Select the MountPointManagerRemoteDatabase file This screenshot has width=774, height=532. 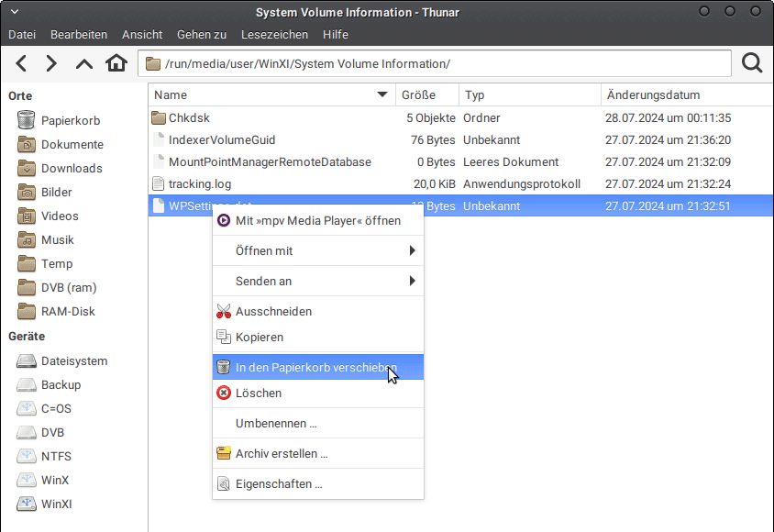pos(261,161)
